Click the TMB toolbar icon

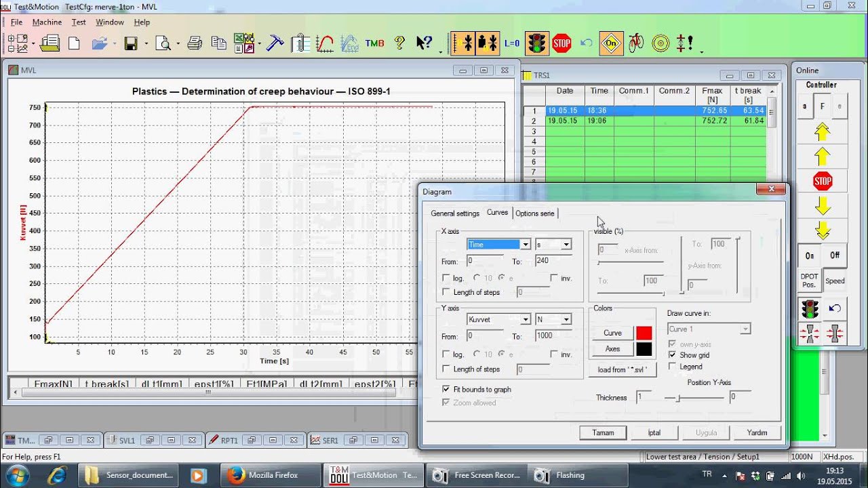click(374, 43)
